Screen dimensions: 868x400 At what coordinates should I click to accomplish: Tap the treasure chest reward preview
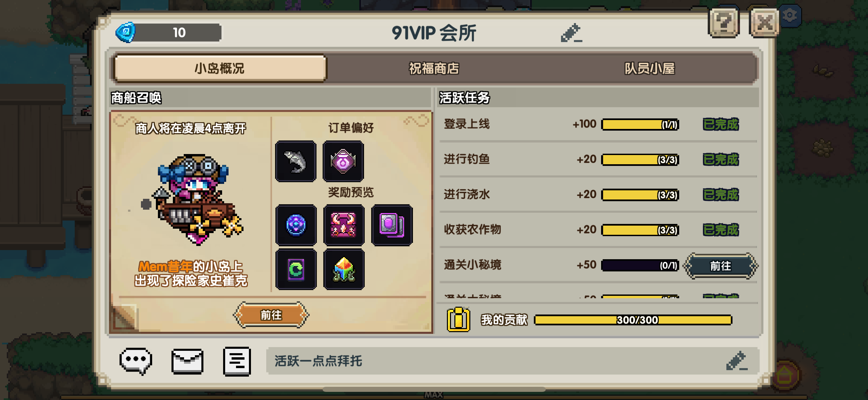coord(344,225)
